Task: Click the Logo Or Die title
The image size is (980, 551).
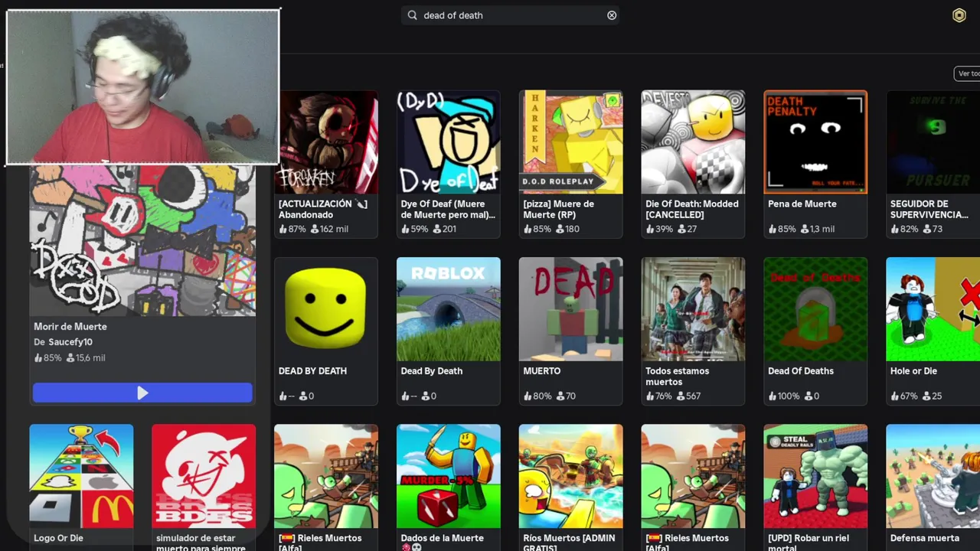Action: [58, 538]
